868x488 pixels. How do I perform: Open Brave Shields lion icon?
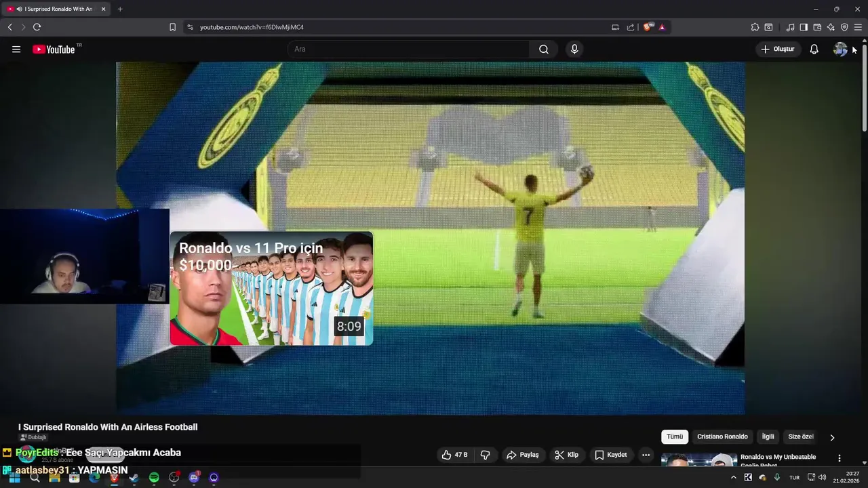pyautogui.click(x=648, y=27)
